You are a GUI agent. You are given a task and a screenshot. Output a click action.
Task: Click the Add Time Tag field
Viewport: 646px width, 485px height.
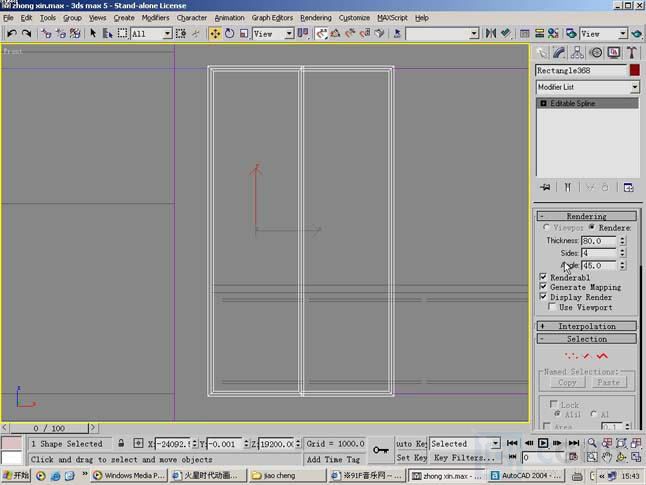pos(333,459)
